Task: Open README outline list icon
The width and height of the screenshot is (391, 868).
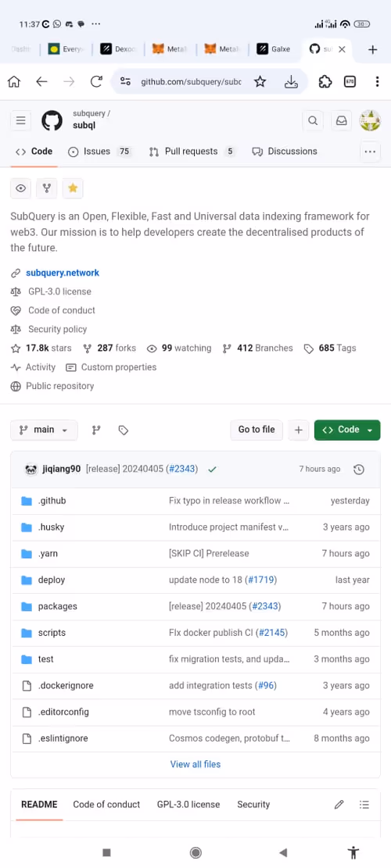Action: coord(364,805)
